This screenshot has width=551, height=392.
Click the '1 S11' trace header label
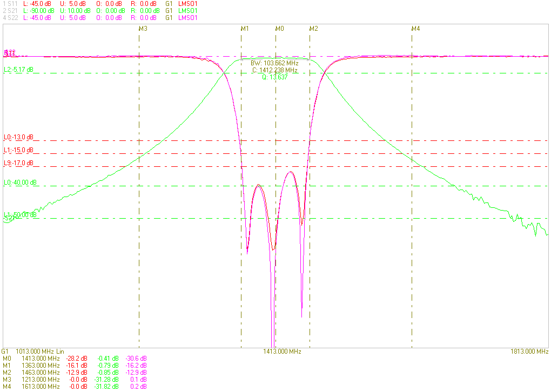[10, 4]
